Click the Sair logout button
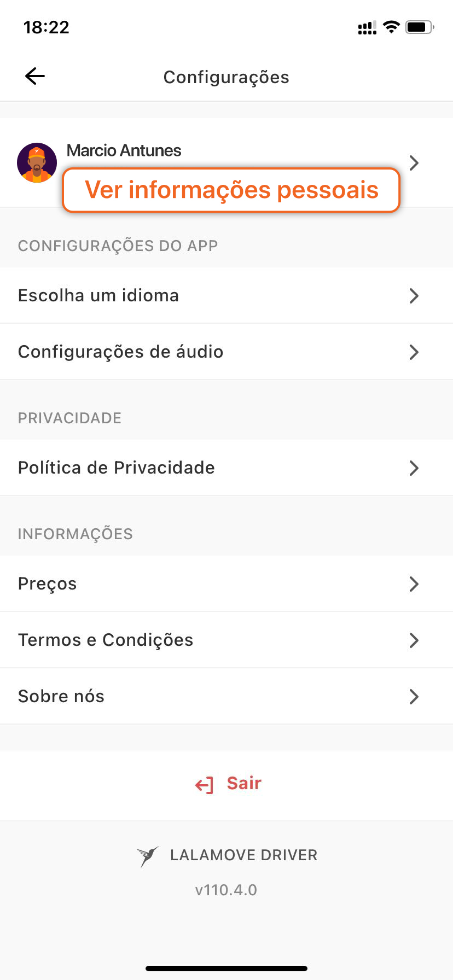 click(x=228, y=784)
